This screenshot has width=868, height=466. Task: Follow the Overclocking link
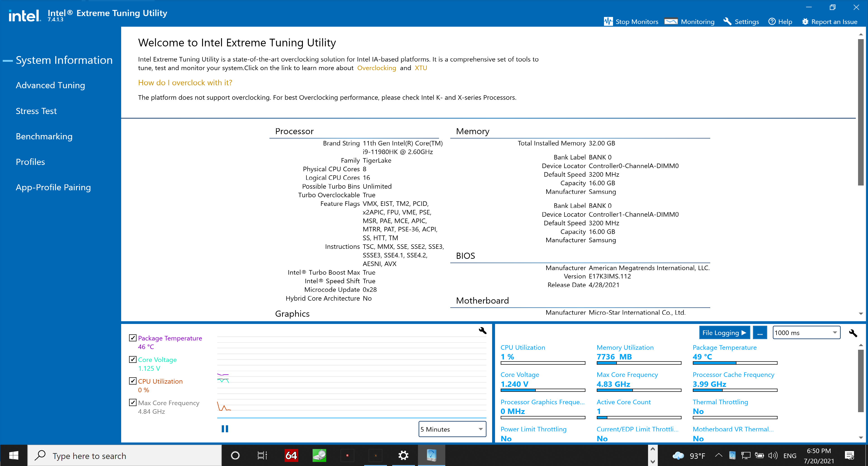pyautogui.click(x=376, y=68)
